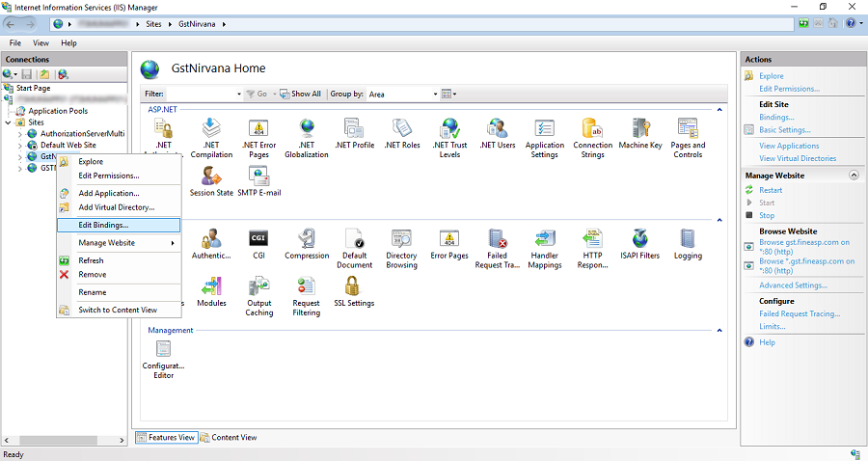Image resolution: width=868 pixels, height=461 pixels.
Task: Click View Virtual Directories link
Action: 798,158
